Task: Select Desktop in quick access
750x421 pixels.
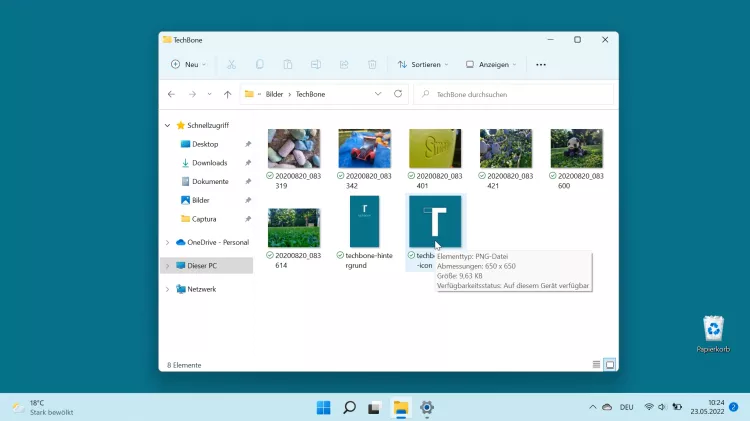Action: tap(207, 144)
